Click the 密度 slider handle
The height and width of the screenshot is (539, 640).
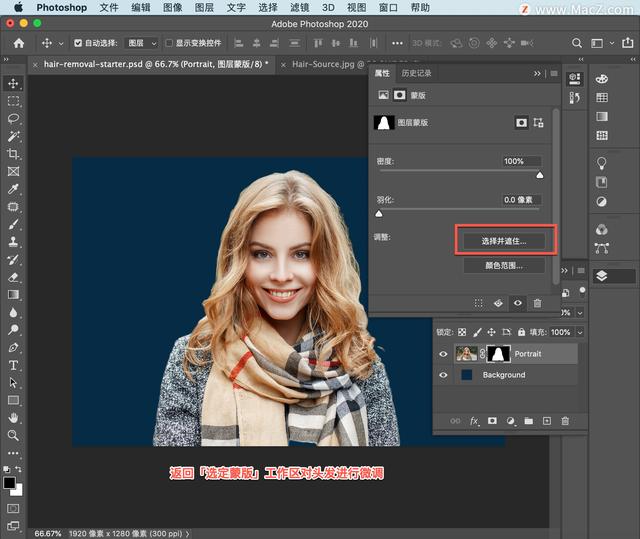[x=540, y=174]
